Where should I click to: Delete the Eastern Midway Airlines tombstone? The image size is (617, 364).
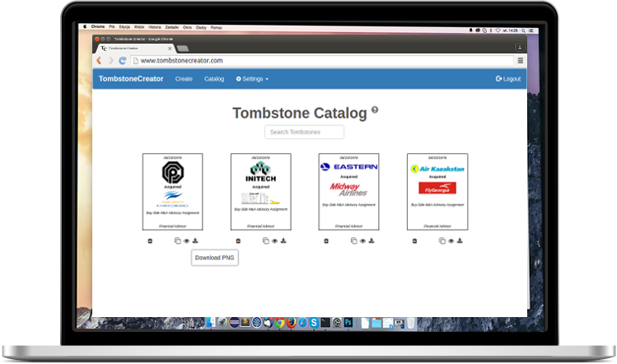(326, 240)
